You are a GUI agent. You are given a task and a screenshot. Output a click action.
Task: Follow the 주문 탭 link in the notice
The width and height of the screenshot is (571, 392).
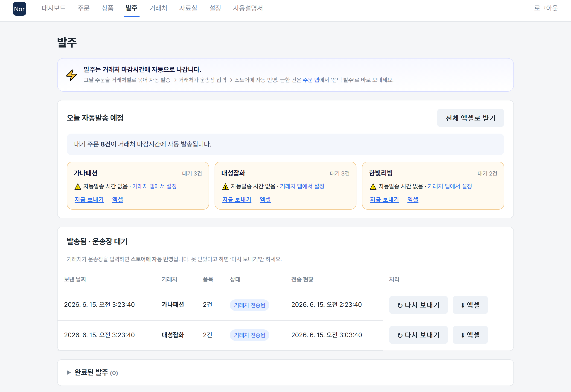click(311, 80)
